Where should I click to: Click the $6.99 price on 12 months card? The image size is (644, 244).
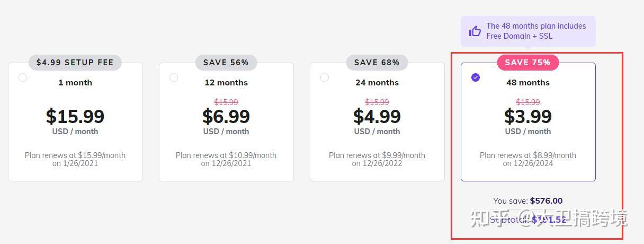click(226, 116)
